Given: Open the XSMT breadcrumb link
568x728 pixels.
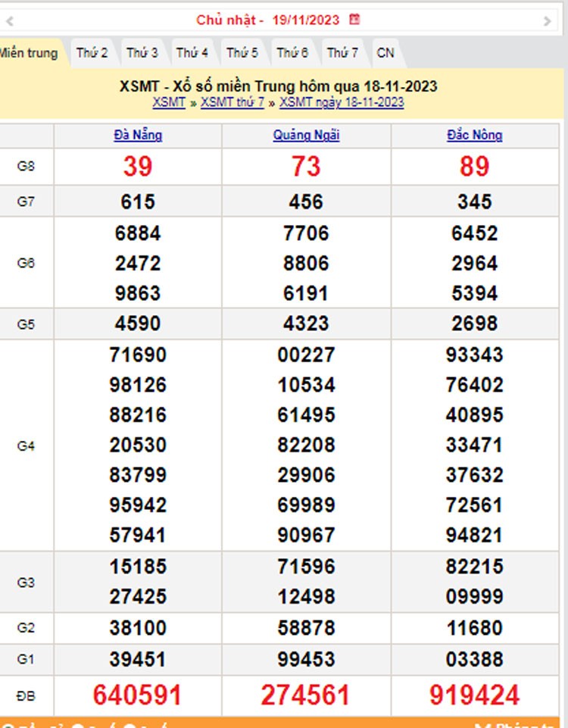Looking at the screenshot, I should click(169, 102).
